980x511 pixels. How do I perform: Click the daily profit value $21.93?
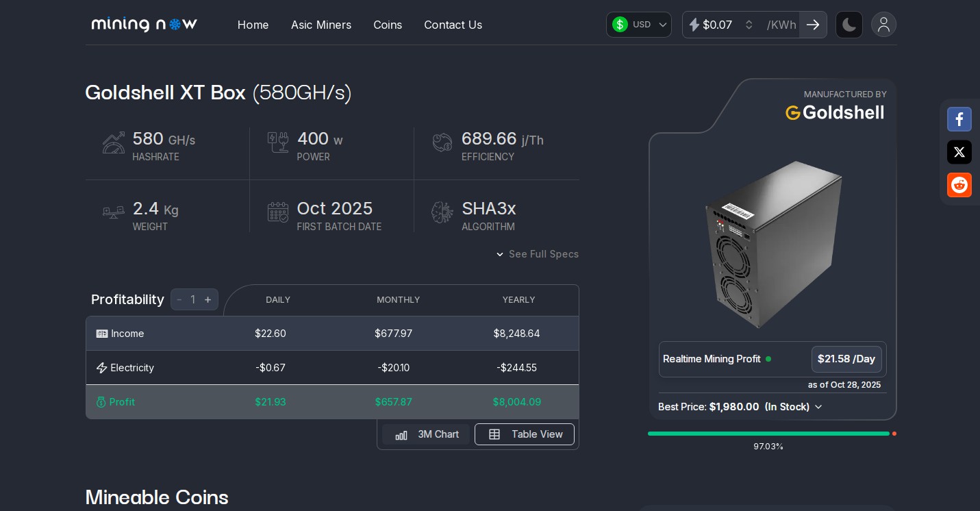[x=271, y=402]
